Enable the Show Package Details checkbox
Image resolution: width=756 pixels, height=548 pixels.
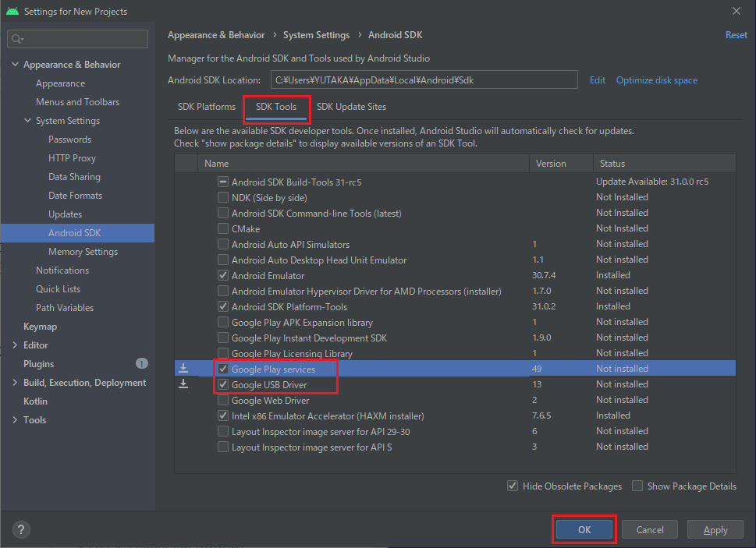(x=637, y=486)
